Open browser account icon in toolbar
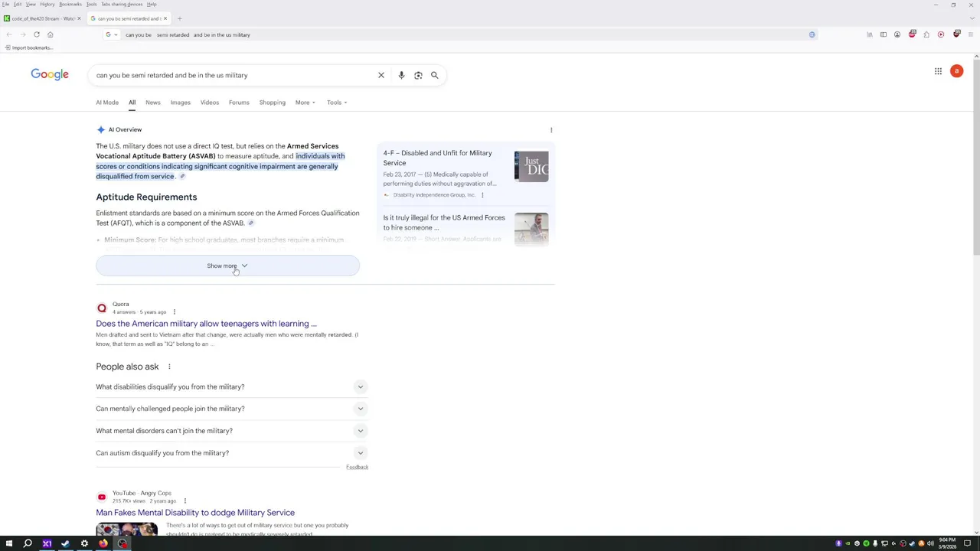 (897, 34)
